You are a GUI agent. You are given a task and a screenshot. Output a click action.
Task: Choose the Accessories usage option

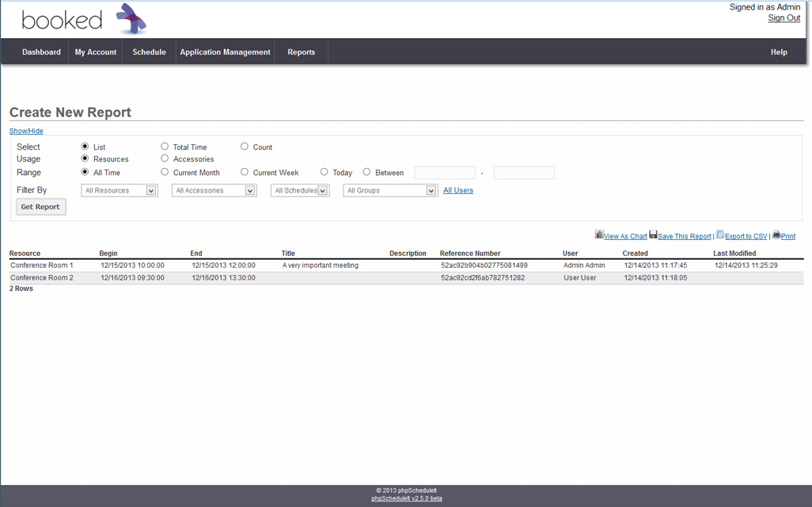coord(165,158)
